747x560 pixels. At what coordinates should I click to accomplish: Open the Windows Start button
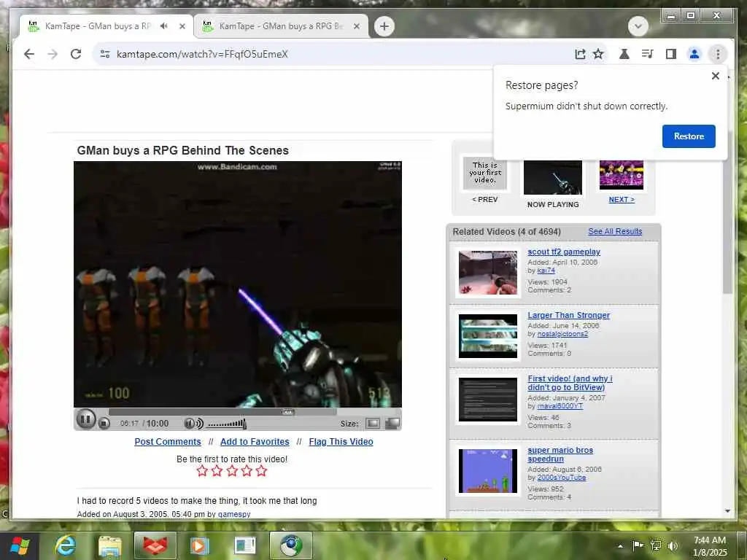point(20,545)
